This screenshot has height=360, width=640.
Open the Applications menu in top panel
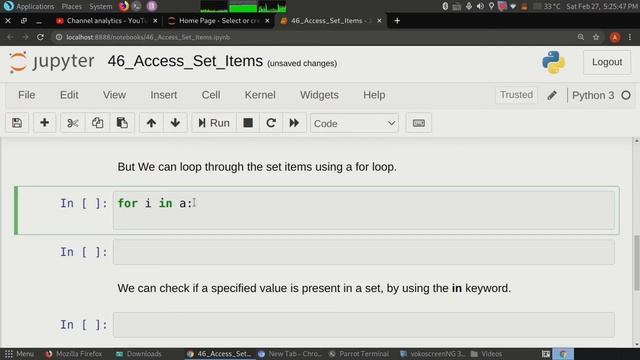click(x=35, y=6)
